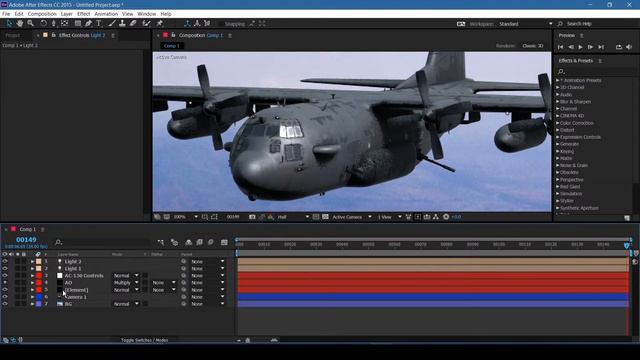Image resolution: width=640 pixels, height=360 pixels.
Task: Click the current timecode 00149
Action: pyautogui.click(x=26, y=240)
